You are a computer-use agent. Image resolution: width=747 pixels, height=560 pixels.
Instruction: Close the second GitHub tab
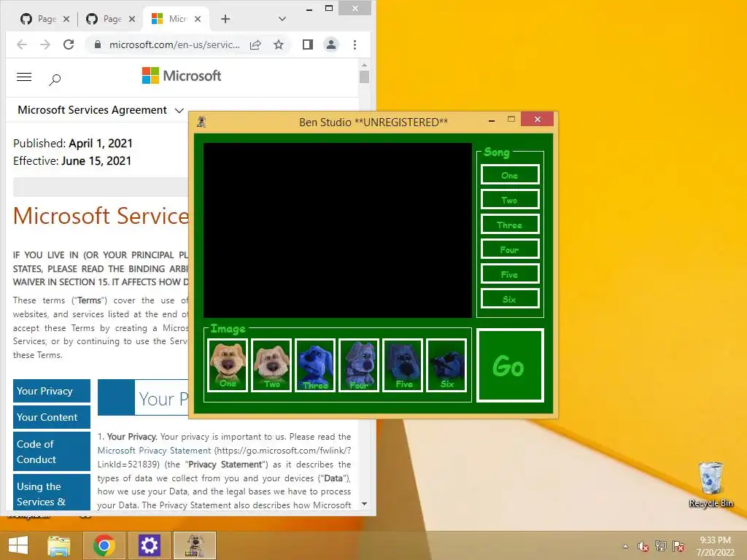(132, 19)
